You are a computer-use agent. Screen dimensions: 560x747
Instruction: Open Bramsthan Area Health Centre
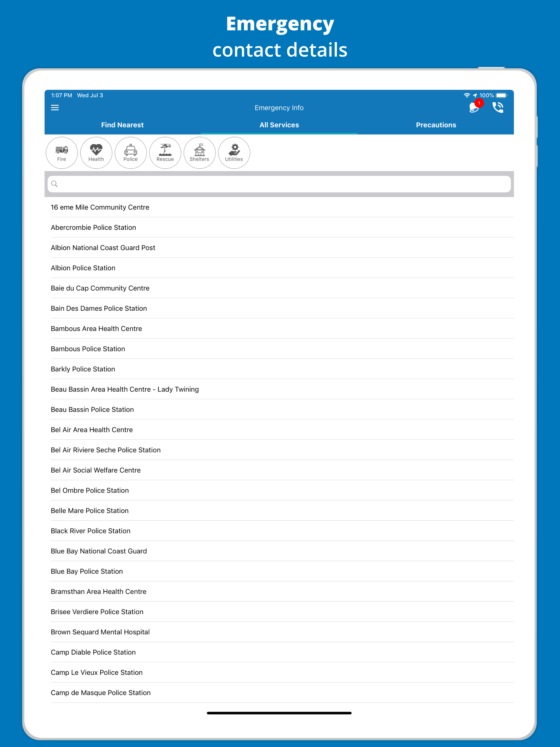click(279, 592)
